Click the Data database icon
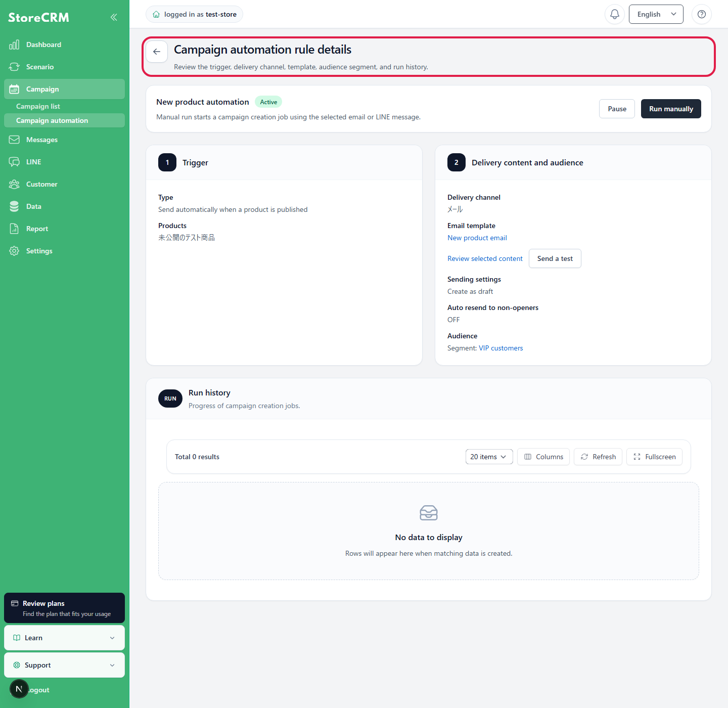This screenshot has width=728, height=708. (x=14, y=206)
